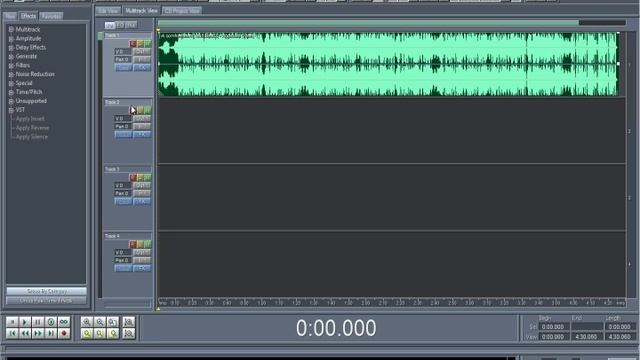The height and width of the screenshot is (360, 640).
Task: Mute Track 2 with its M button
Action: click(147, 110)
